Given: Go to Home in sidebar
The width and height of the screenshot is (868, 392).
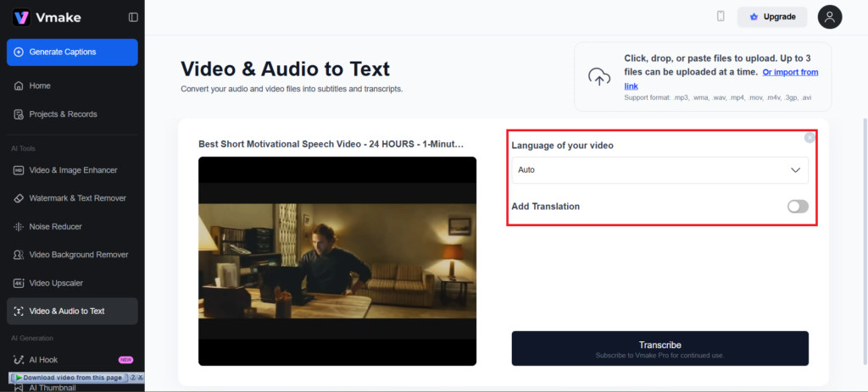Looking at the screenshot, I should click(40, 86).
